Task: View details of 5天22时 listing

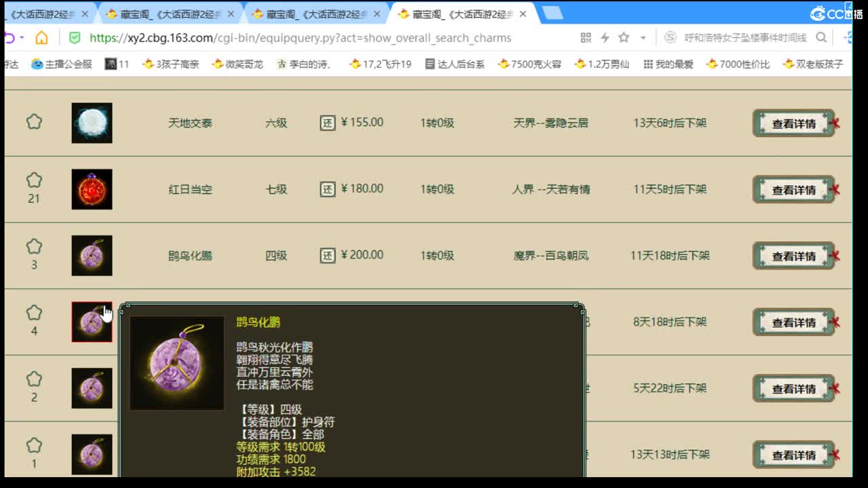Action: (x=793, y=389)
